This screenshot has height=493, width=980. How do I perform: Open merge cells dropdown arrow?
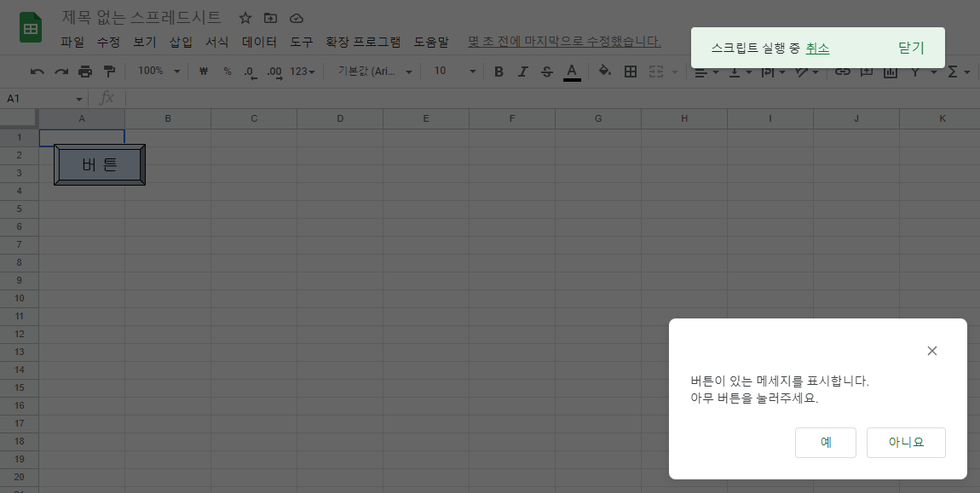(x=674, y=72)
